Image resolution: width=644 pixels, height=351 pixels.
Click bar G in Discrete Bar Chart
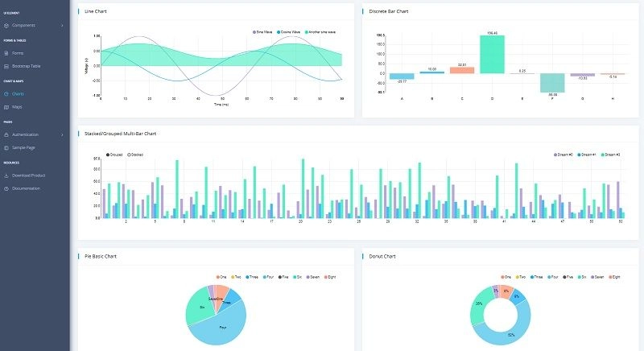(x=582, y=75)
